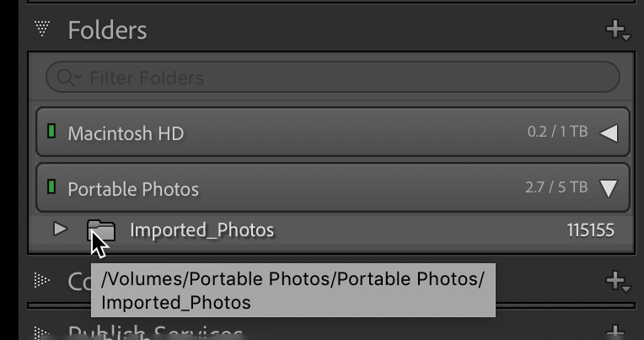Click the Folders panel header title
This screenshot has height=340, width=644.
coord(107,31)
